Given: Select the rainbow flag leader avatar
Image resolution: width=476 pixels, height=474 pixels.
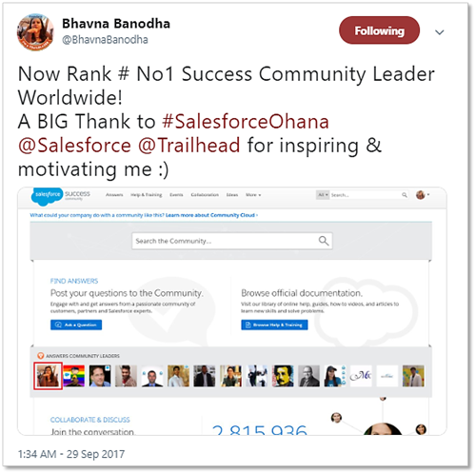Looking at the screenshot, I should (73, 376).
